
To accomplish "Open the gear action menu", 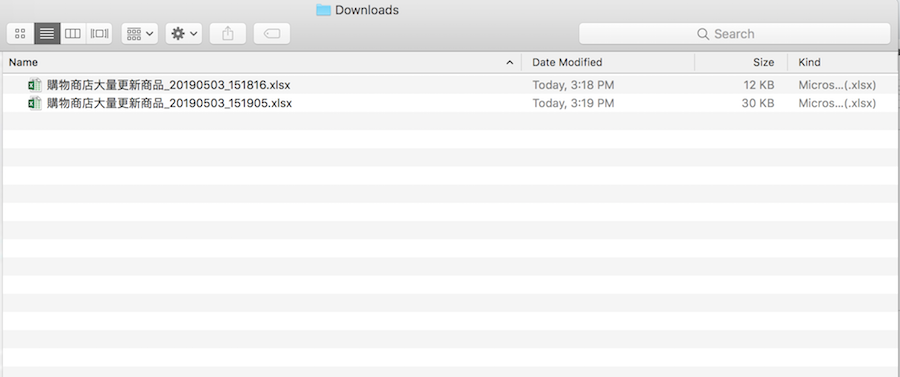I will click(x=184, y=34).
